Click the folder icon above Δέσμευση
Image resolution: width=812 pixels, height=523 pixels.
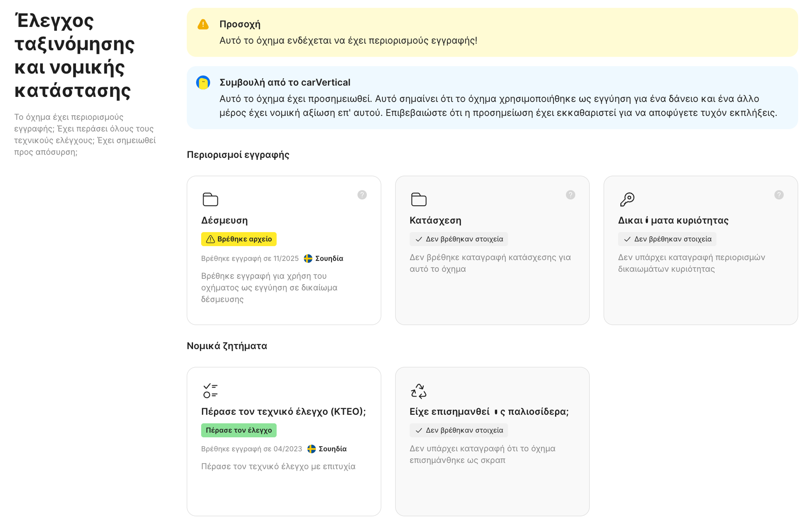point(210,199)
